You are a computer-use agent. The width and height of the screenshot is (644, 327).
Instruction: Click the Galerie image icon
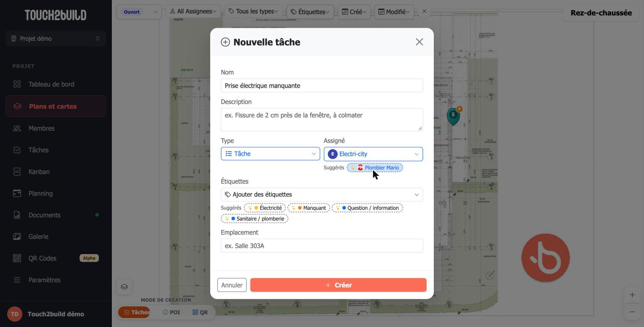pos(17,237)
